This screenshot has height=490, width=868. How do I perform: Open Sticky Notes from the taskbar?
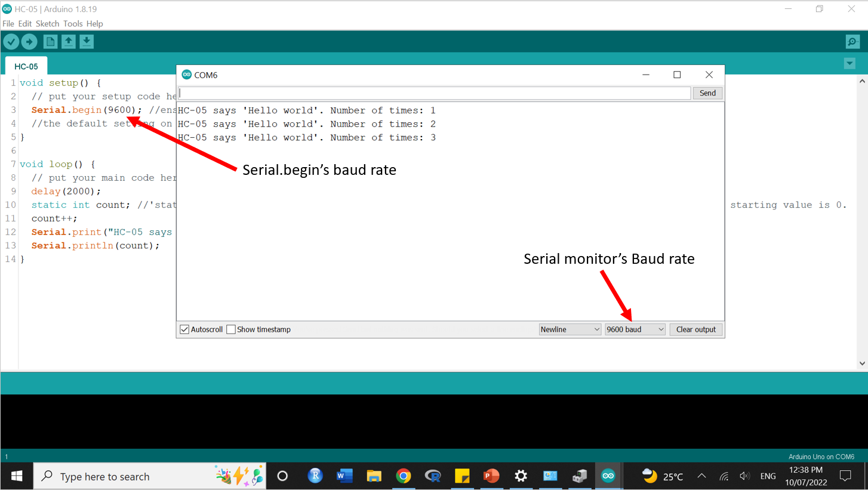click(462, 476)
